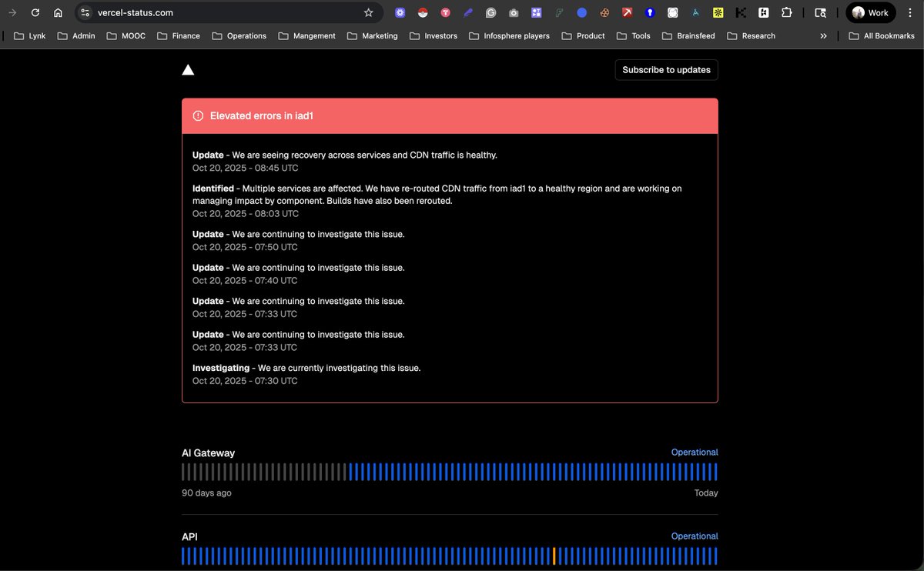Click the rightmost blue bar in AI Gateway uptime
Image resolution: width=924 pixels, height=571 pixels.
[x=715, y=472]
